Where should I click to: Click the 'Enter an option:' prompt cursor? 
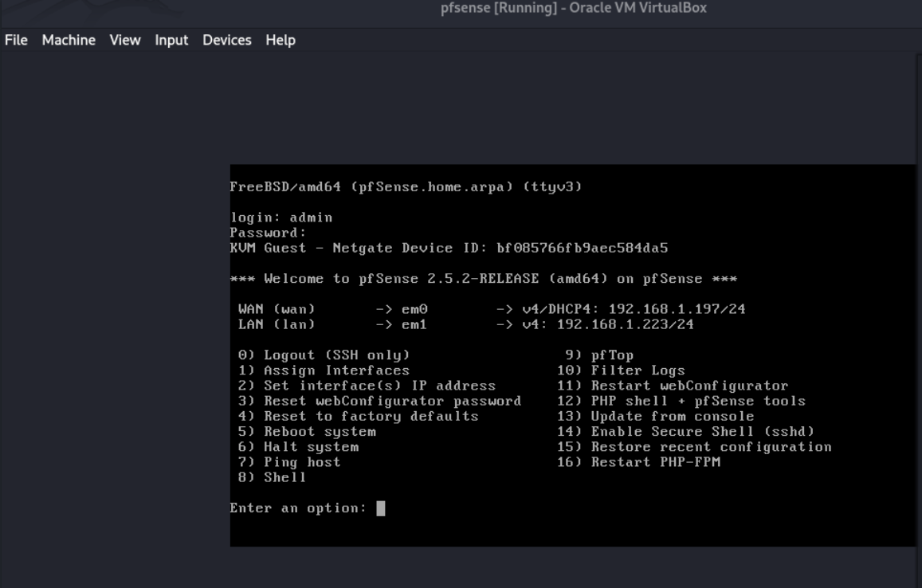381,508
